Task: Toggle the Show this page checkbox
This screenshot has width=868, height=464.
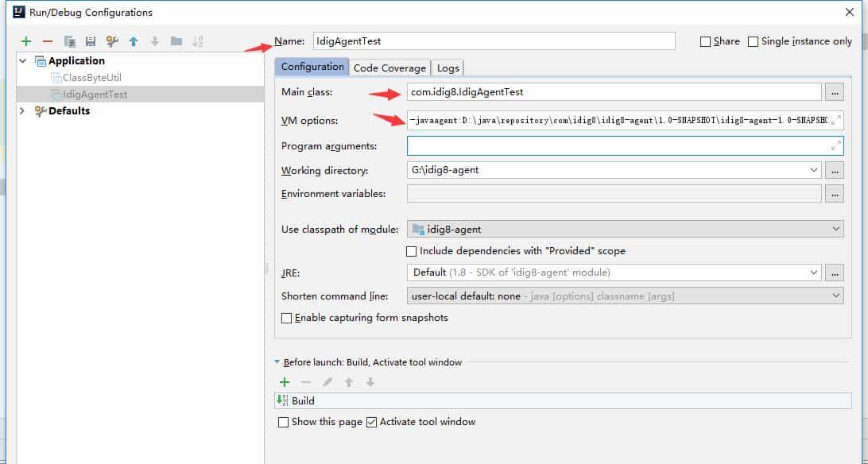Action: (284, 423)
